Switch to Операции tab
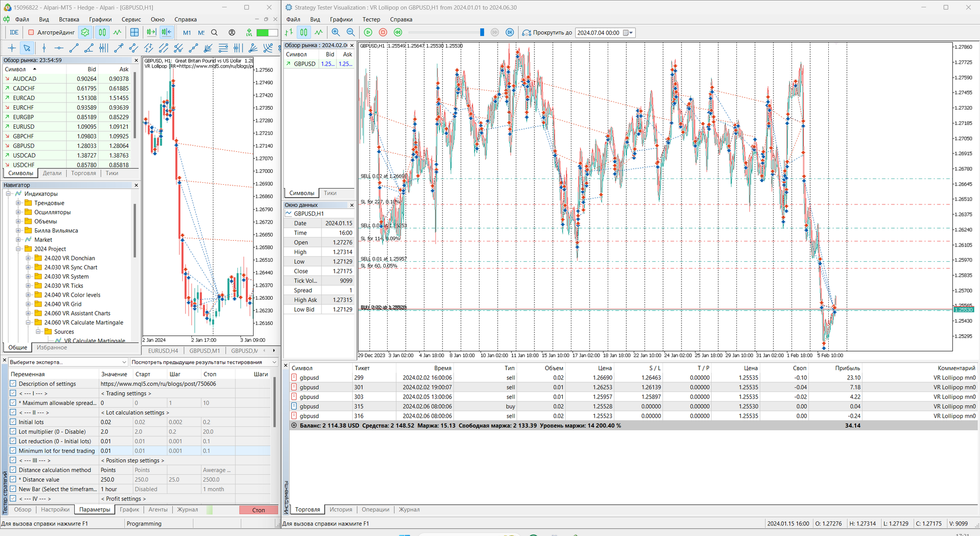 tap(375, 510)
